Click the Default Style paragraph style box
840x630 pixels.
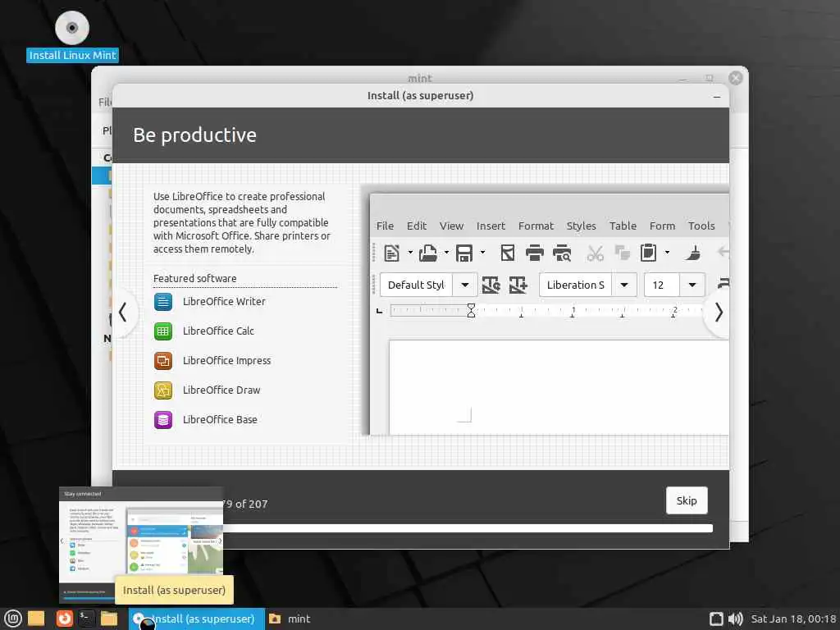click(416, 285)
